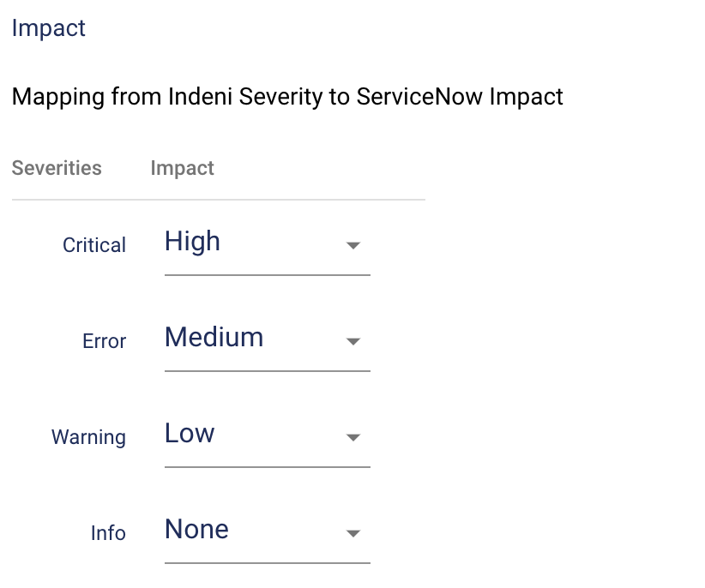The image size is (705, 588).
Task: Click the Severities column header
Action: 57,168
